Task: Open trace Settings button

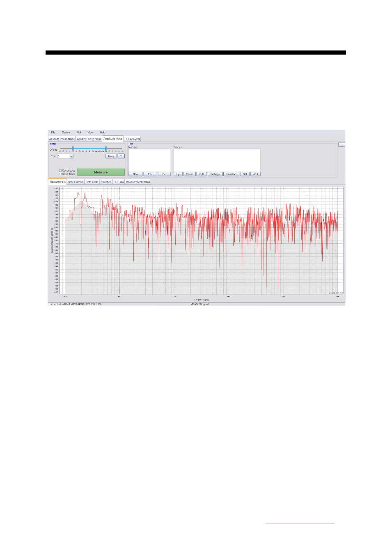Action: pyautogui.click(x=215, y=174)
